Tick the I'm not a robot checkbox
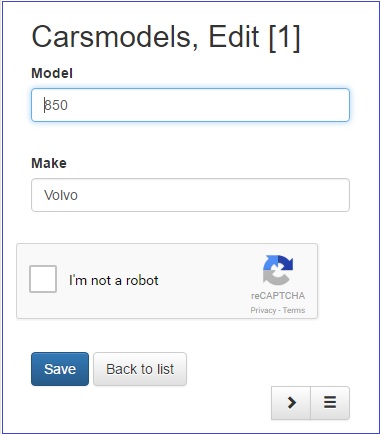The width and height of the screenshot is (380, 434). (43, 279)
